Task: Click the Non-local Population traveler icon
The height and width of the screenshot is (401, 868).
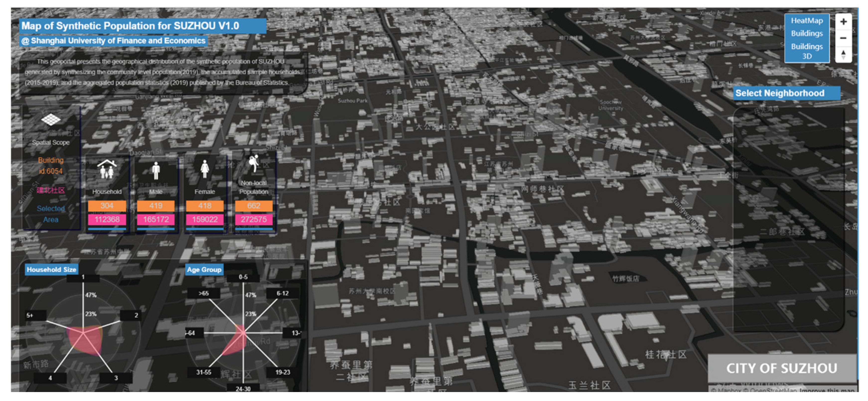Action: [253, 163]
